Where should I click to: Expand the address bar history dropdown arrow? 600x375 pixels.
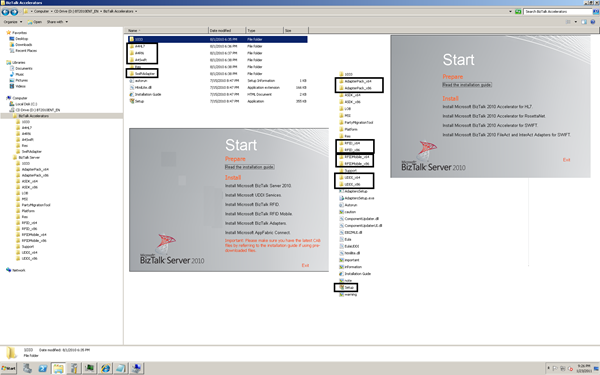pos(510,11)
